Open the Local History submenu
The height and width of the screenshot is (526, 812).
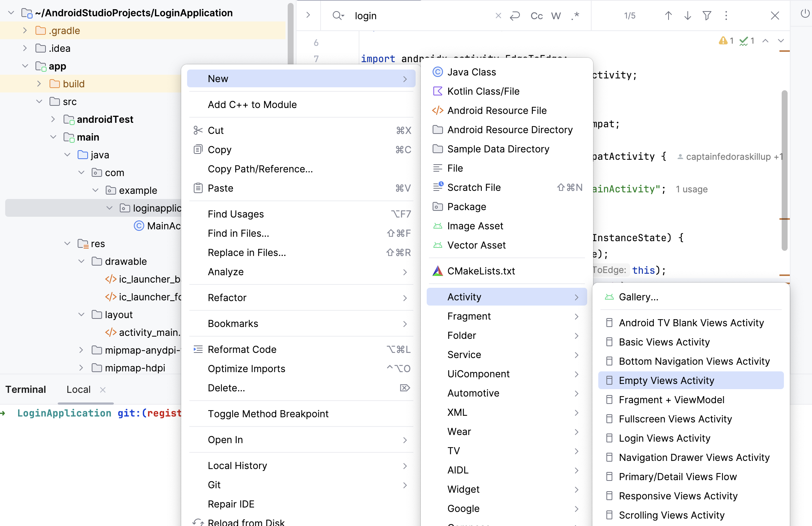tap(301, 465)
